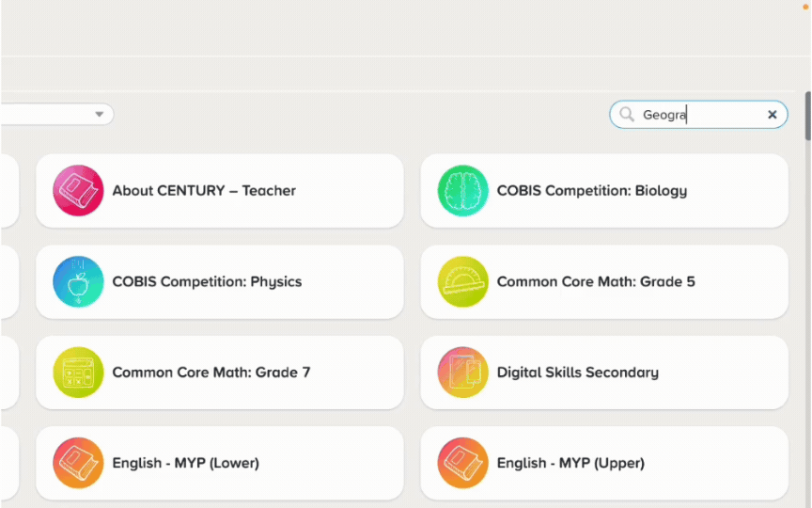Image resolution: width=812 pixels, height=508 pixels.
Task: Select English - MYP (Upper) card
Action: click(604, 463)
